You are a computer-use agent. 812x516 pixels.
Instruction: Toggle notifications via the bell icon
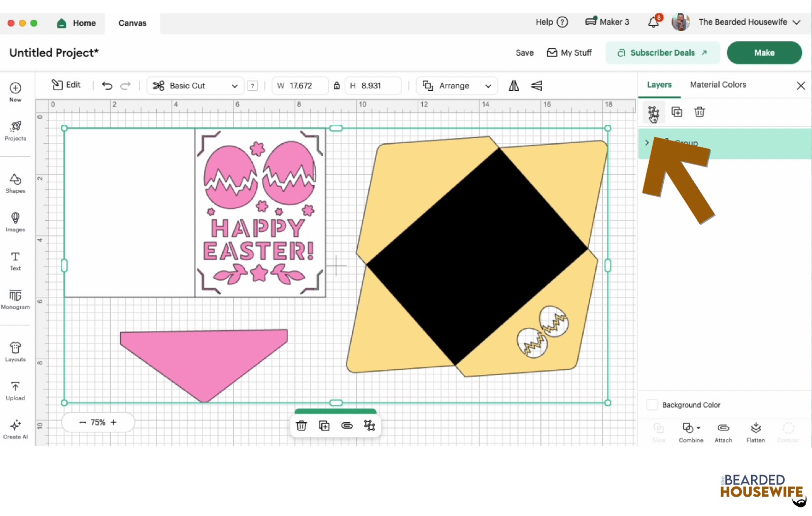(653, 22)
